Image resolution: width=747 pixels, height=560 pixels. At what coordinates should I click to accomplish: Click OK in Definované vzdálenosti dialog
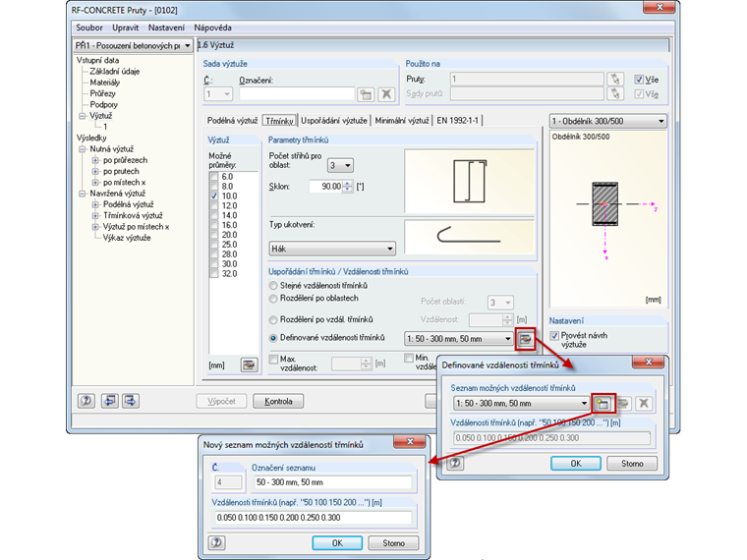[576, 464]
